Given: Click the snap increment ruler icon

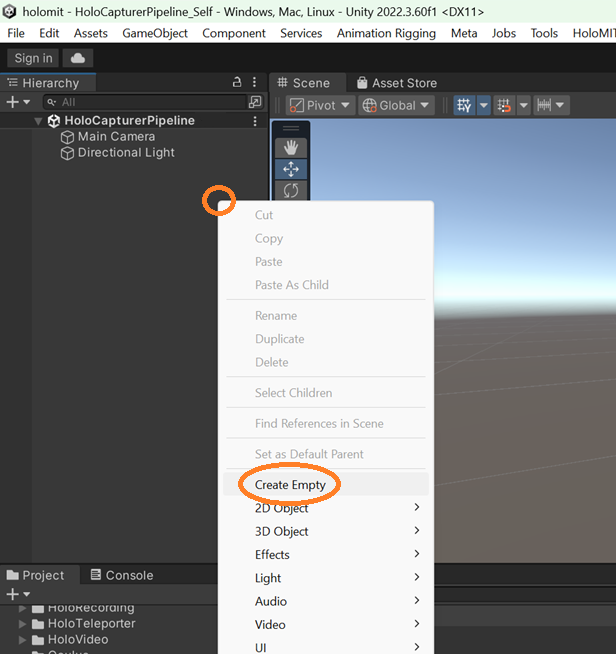Looking at the screenshot, I should pyautogui.click(x=544, y=105).
